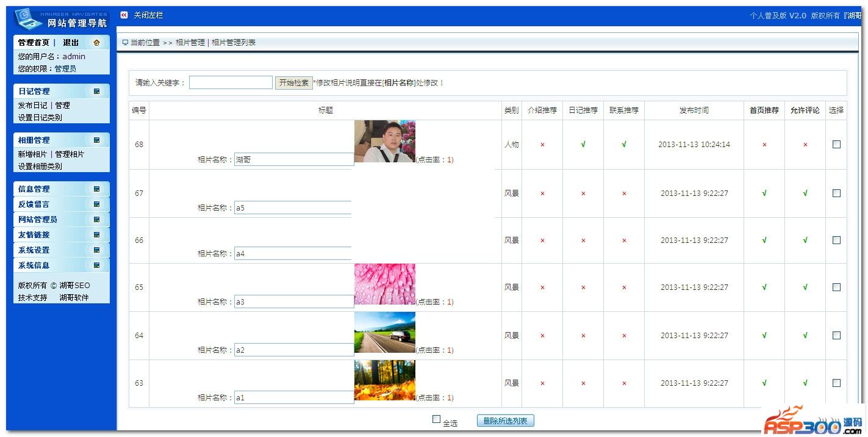Open 管理首页 link
This screenshot has height=437, width=868.
(34, 43)
